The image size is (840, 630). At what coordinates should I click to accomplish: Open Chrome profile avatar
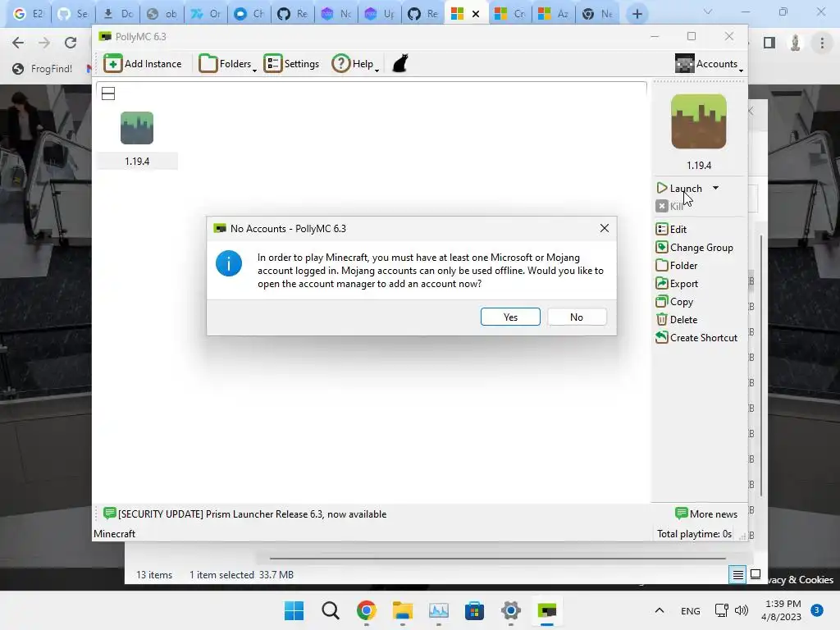796,43
